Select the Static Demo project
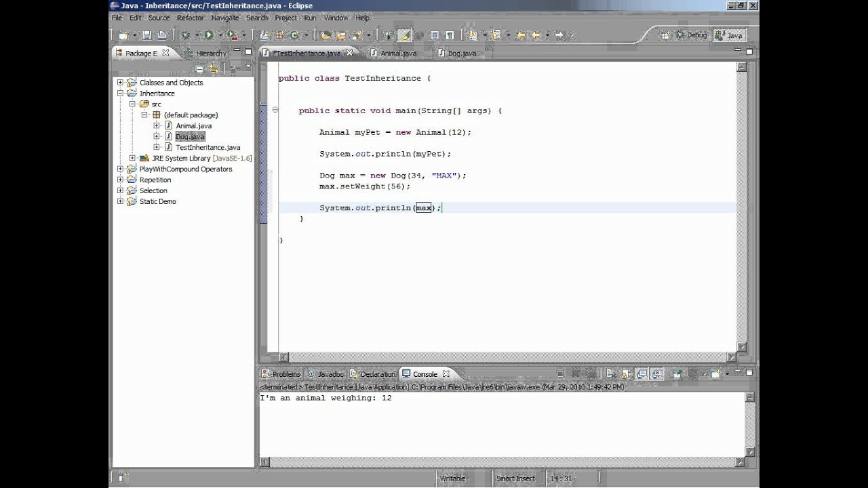The height and width of the screenshot is (488, 868). [157, 202]
